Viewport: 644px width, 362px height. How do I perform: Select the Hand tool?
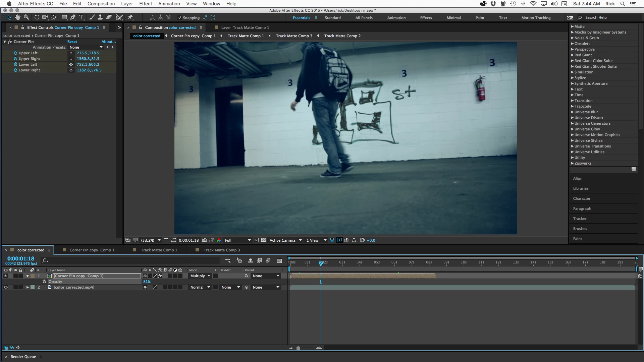pos(17,17)
